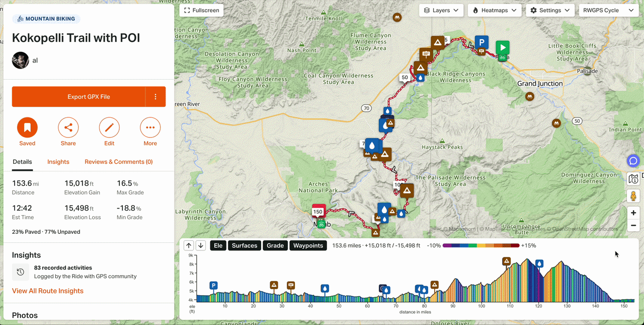Click water marker near mile 45 in profile

point(325,289)
